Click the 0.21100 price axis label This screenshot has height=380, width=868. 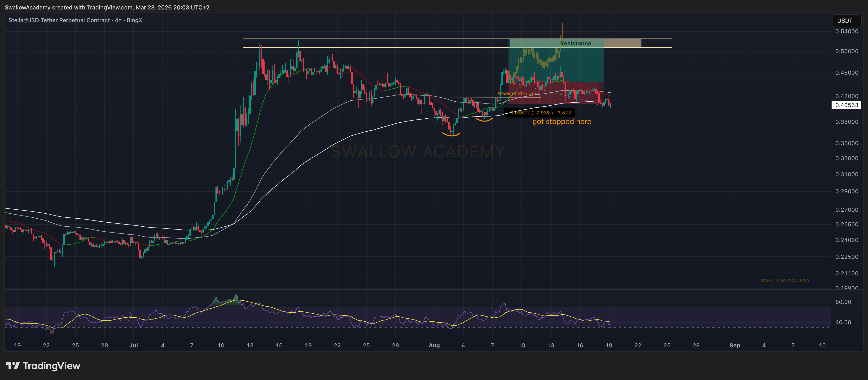847,273
